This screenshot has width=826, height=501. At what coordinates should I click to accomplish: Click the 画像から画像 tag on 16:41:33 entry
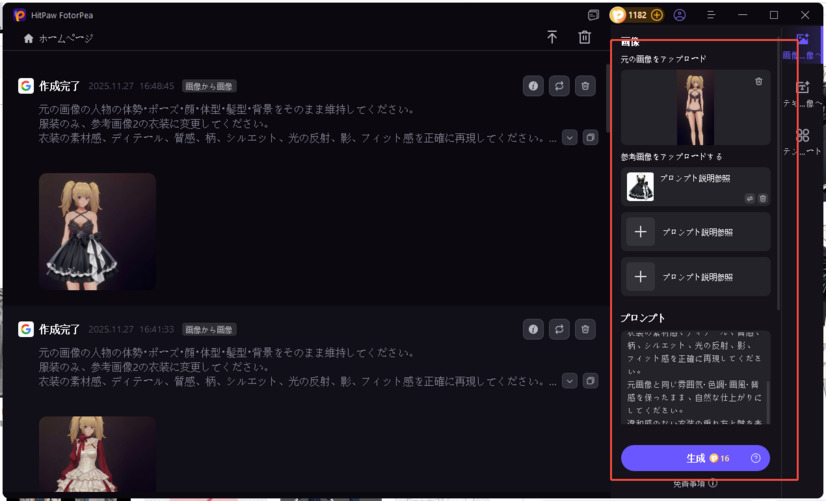[209, 330]
